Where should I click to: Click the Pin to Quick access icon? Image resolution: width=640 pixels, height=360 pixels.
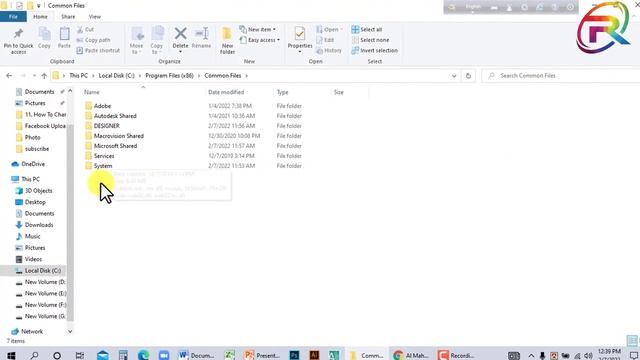18,34
